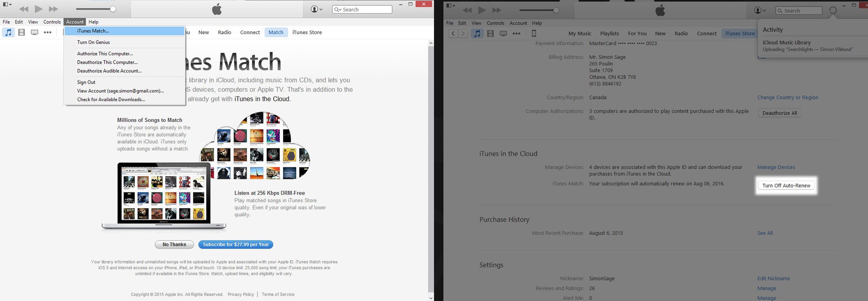Click fast-forward button in left iTunes window
Viewport: 868px width, 301px height.
coord(53,9)
